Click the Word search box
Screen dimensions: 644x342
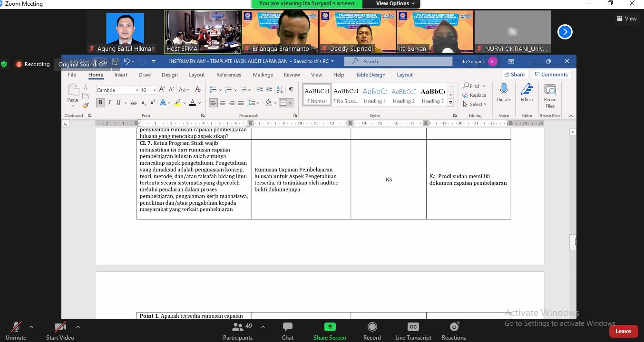point(398,61)
